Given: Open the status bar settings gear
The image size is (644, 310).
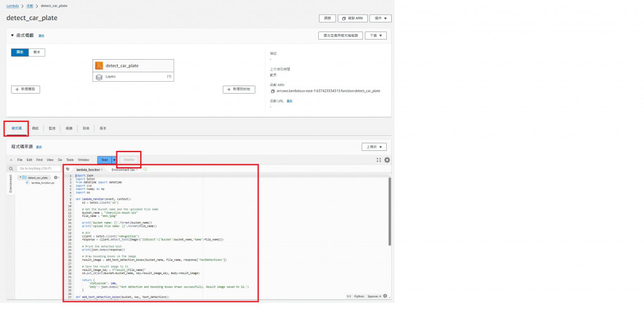Looking at the screenshot, I should point(385,296).
